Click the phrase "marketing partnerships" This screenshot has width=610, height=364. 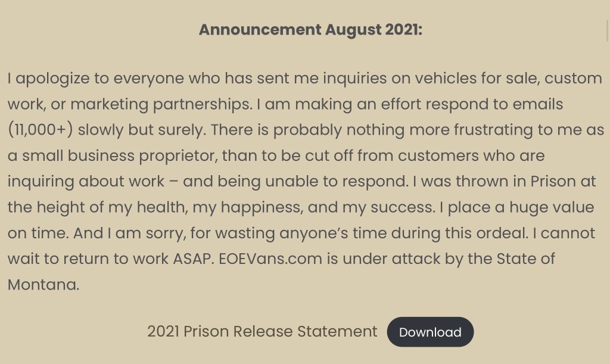161,104
